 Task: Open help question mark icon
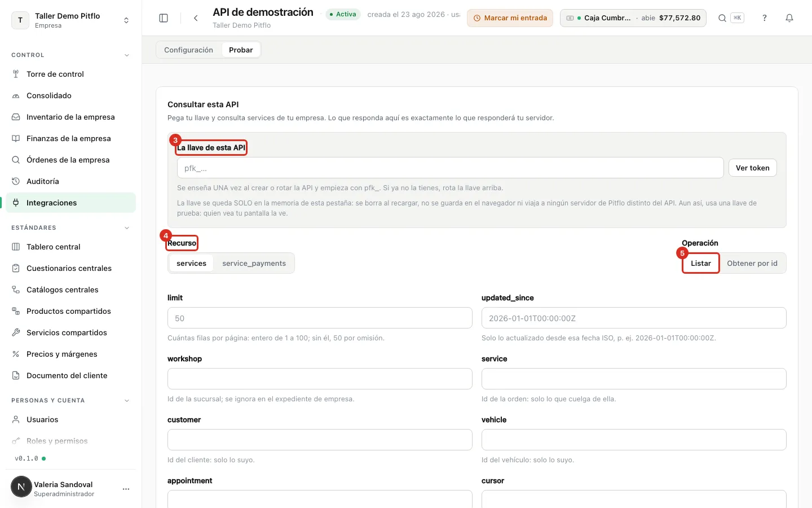click(x=765, y=18)
